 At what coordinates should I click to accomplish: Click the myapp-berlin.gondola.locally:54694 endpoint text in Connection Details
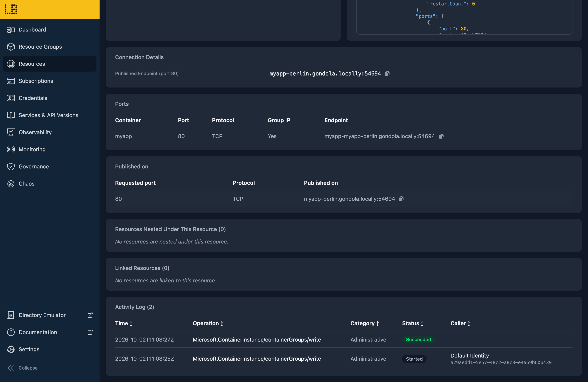click(325, 74)
